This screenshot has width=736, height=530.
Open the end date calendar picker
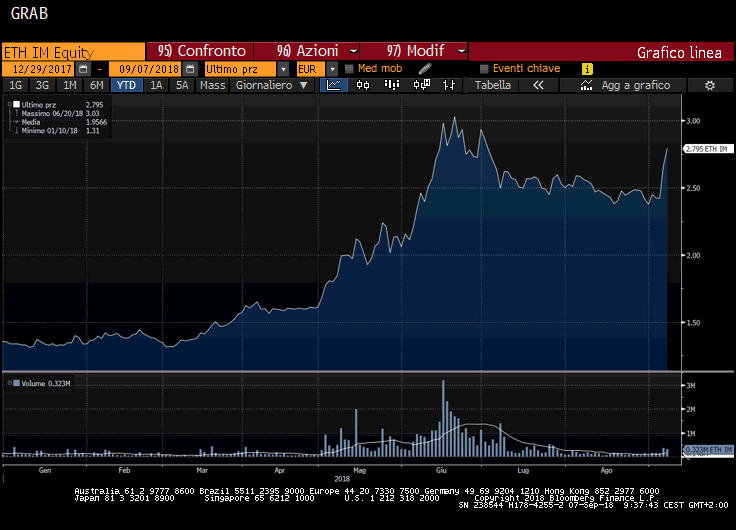pos(188,69)
